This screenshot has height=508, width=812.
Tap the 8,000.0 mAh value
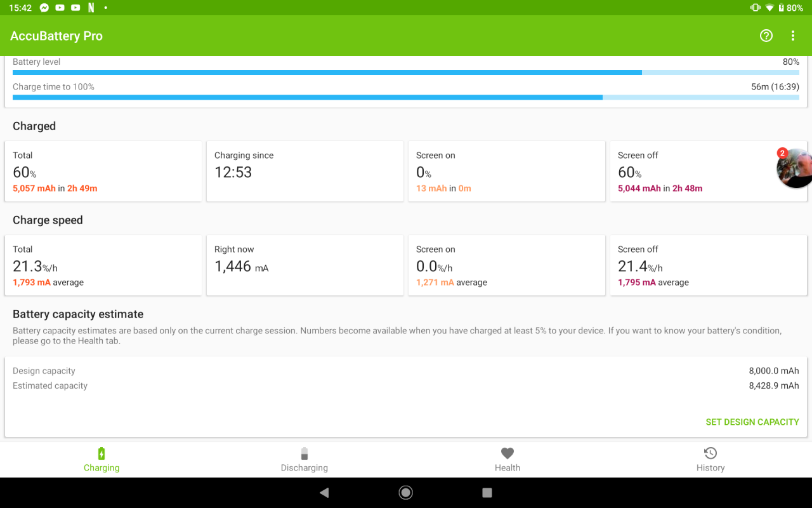pyautogui.click(x=774, y=371)
